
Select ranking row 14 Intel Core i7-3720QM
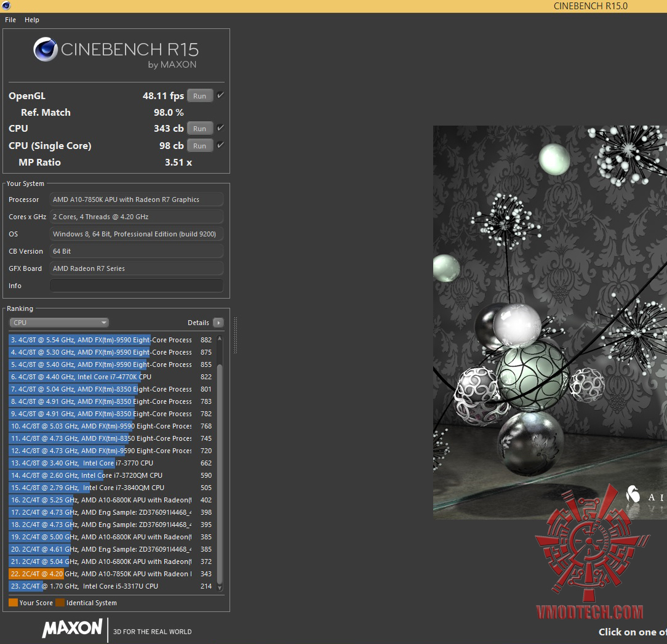pos(111,475)
